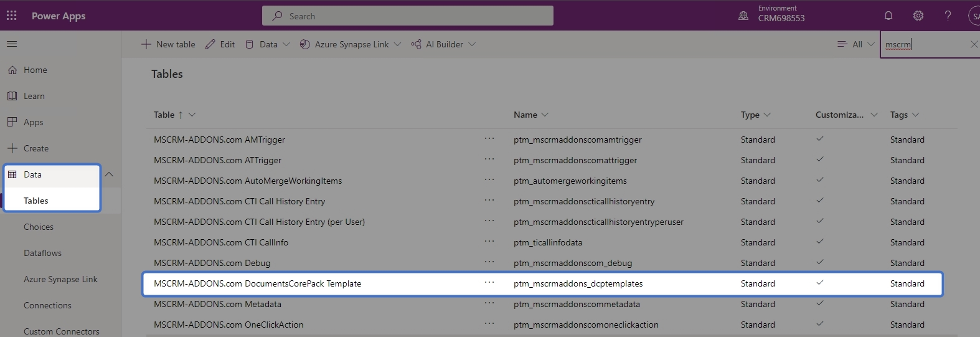
Task: Open more options for Debug row
Action: point(489,262)
